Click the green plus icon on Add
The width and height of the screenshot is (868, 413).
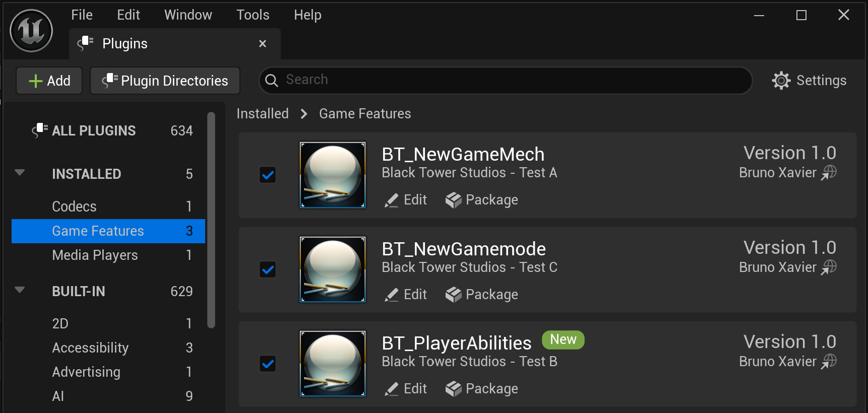tap(35, 81)
